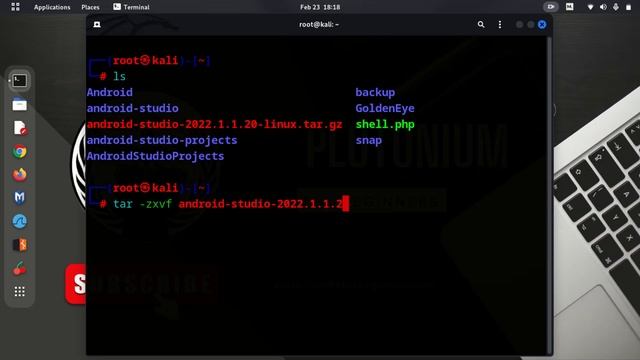Open new tab button in terminal header
Screen dimensions: 640x360
click(97, 24)
